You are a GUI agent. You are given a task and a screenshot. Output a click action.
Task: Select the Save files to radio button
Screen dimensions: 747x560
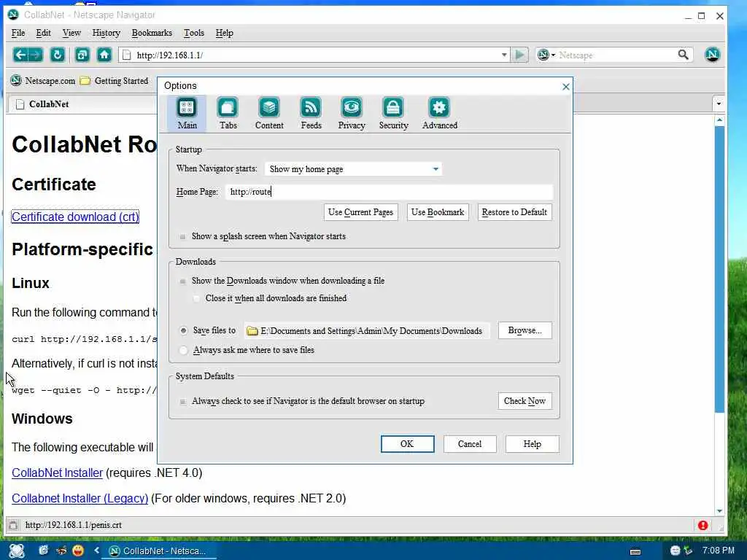pos(183,330)
